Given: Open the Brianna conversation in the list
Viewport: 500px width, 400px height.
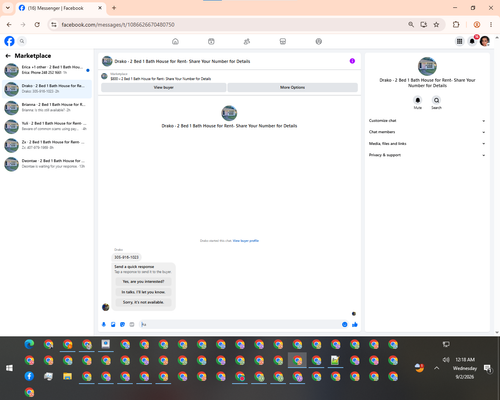Looking at the screenshot, I should [47, 107].
